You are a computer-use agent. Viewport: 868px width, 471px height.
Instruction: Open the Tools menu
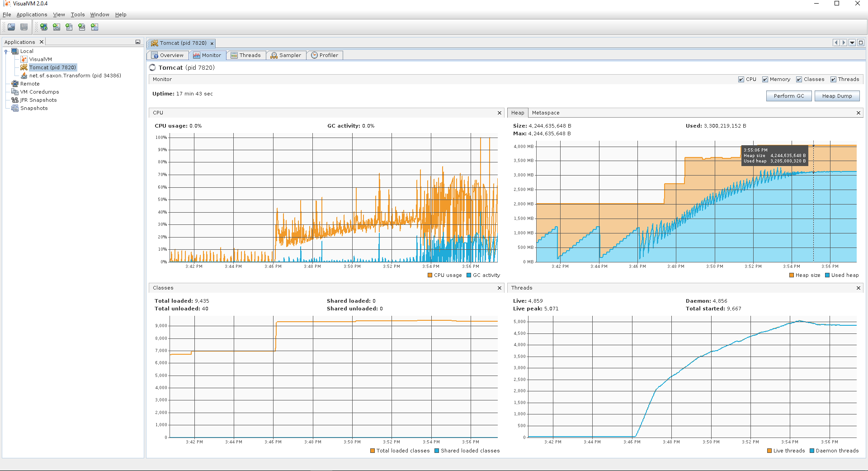click(x=78, y=14)
